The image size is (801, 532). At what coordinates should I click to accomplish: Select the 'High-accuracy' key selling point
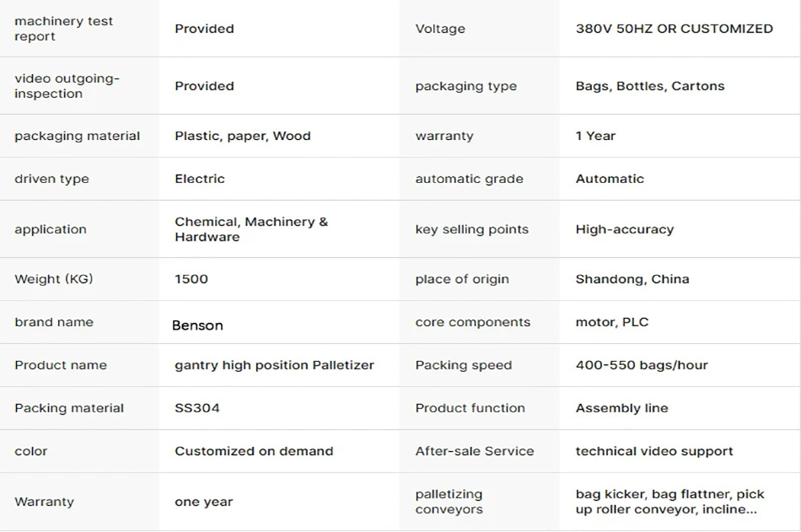click(624, 229)
